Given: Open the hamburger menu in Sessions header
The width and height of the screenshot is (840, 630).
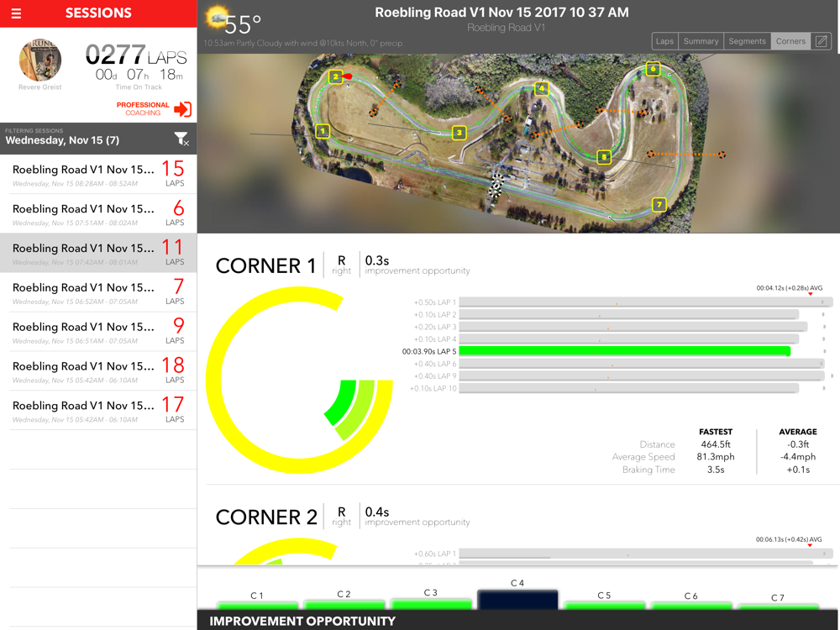Looking at the screenshot, I should (x=17, y=13).
